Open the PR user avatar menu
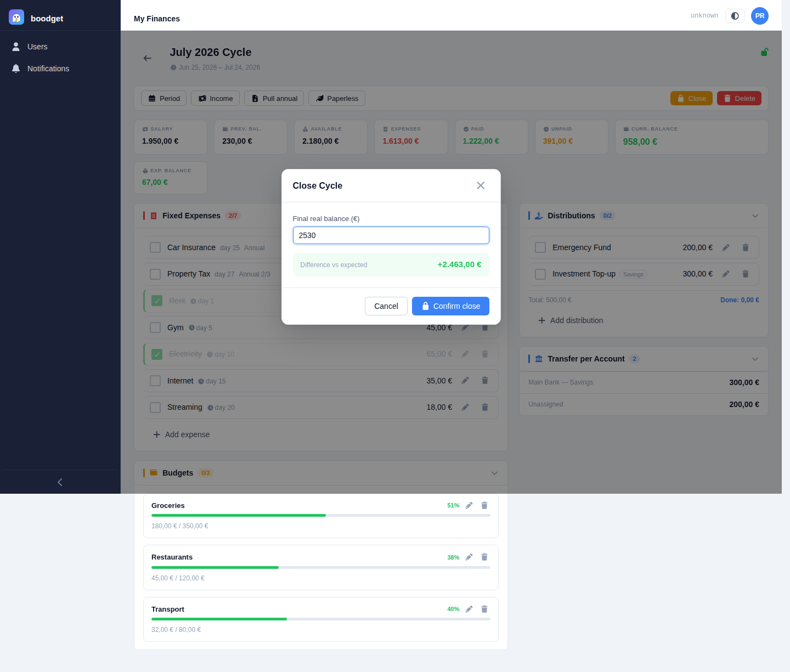This screenshot has height=672, width=790. coord(760,16)
